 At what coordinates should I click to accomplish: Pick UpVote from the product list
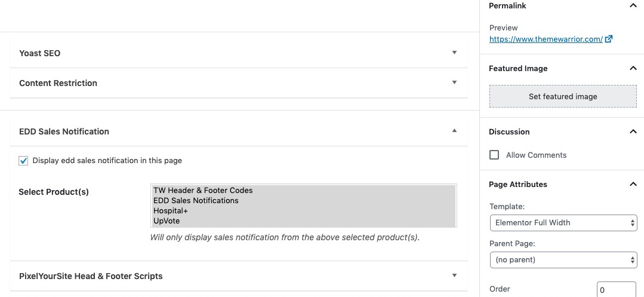click(x=167, y=221)
